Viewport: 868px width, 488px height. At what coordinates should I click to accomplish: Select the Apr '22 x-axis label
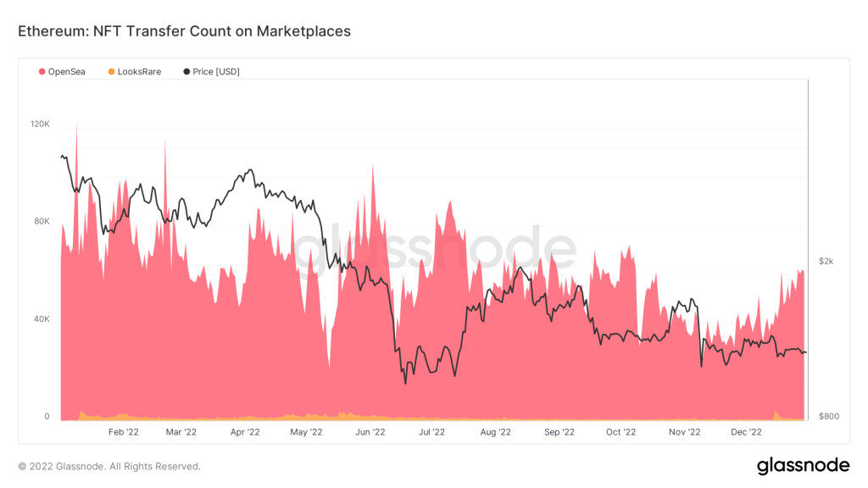point(245,431)
